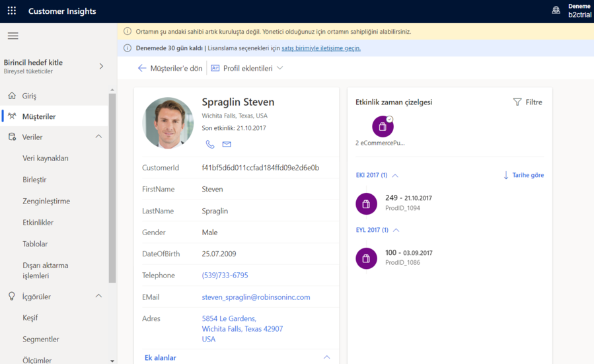Click the DateOfBirth value 25.07.2009
Viewport: 594px width, 364px height.
point(219,254)
